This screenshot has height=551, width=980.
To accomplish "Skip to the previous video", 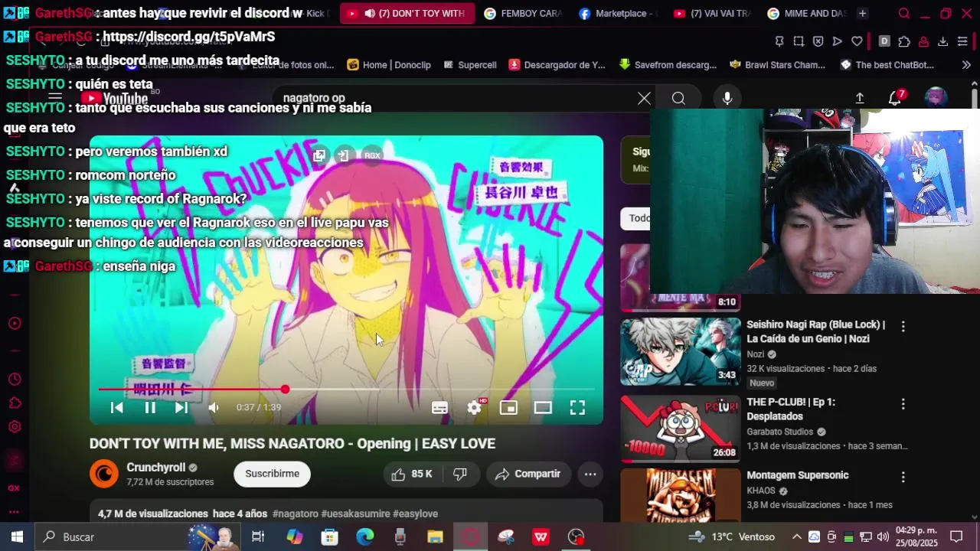I will tap(117, 408).
